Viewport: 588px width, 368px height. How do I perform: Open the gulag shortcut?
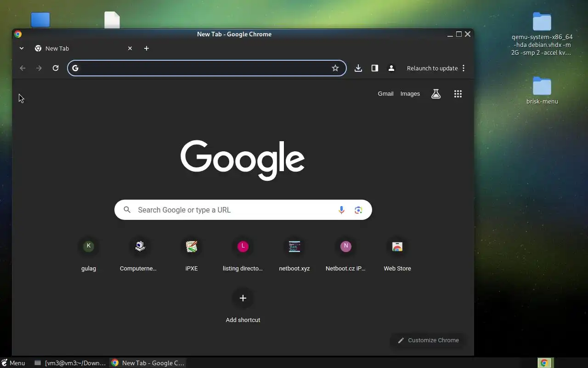point(89,254)
